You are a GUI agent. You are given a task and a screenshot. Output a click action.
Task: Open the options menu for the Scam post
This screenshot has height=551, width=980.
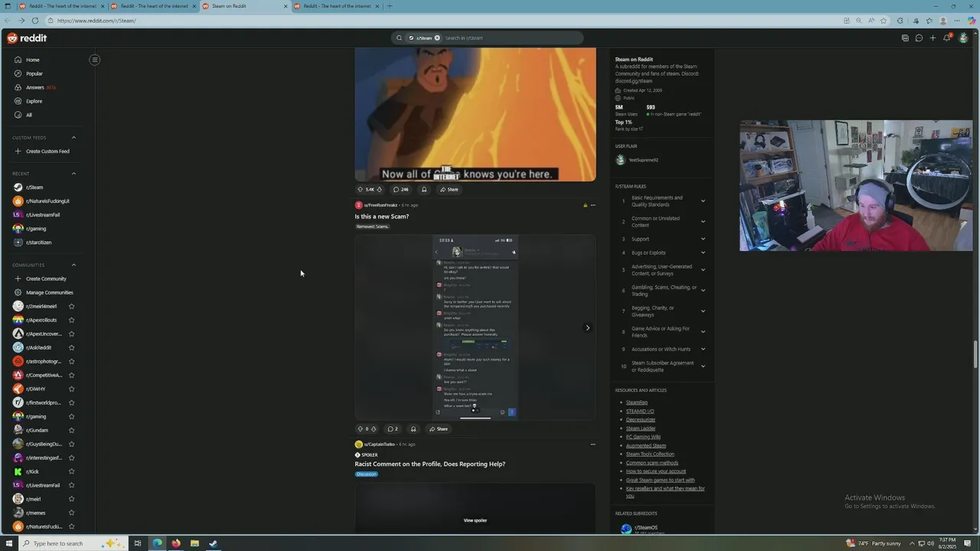coord(593,205)
